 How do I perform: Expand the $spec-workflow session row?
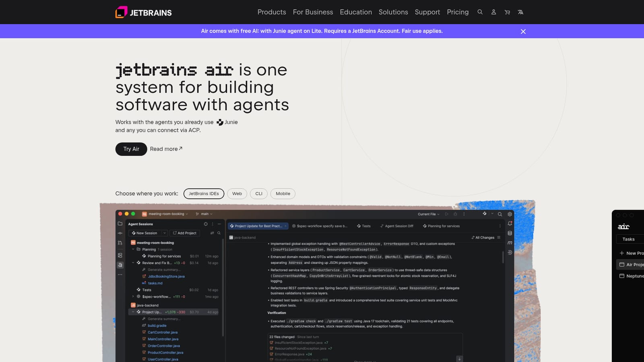click(133, 296)
